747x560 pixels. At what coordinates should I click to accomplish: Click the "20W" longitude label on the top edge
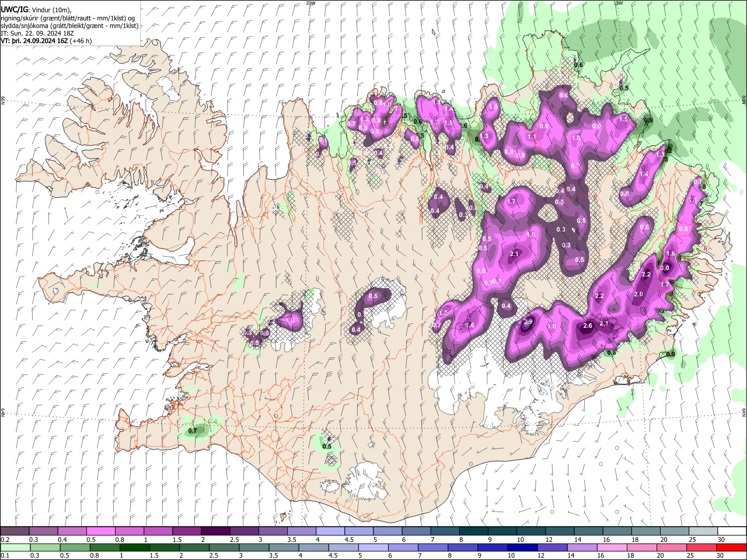310,3
